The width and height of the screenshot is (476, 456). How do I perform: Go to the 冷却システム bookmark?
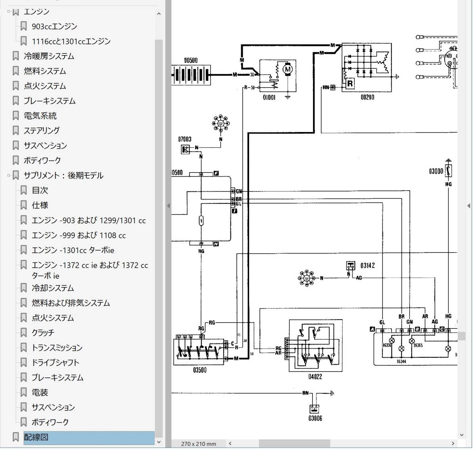[53, 288]
